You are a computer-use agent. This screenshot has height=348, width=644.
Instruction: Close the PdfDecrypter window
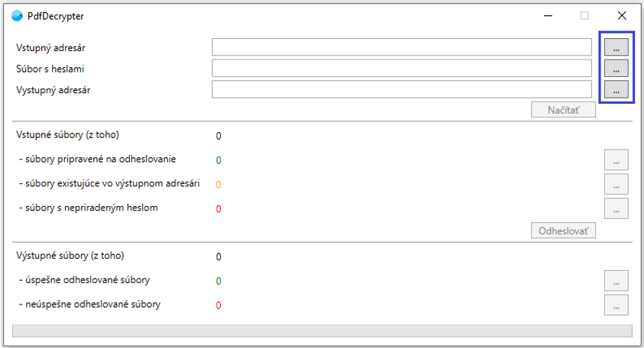622,16
